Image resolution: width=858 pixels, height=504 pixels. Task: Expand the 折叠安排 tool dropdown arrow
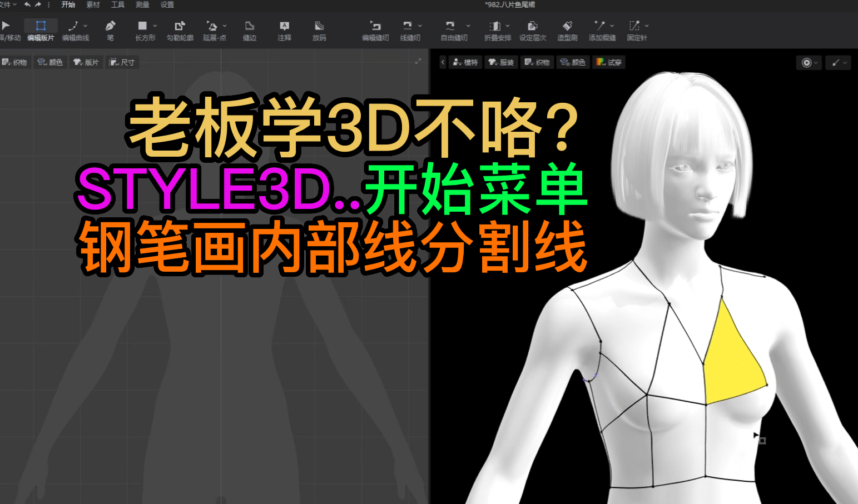508,26
